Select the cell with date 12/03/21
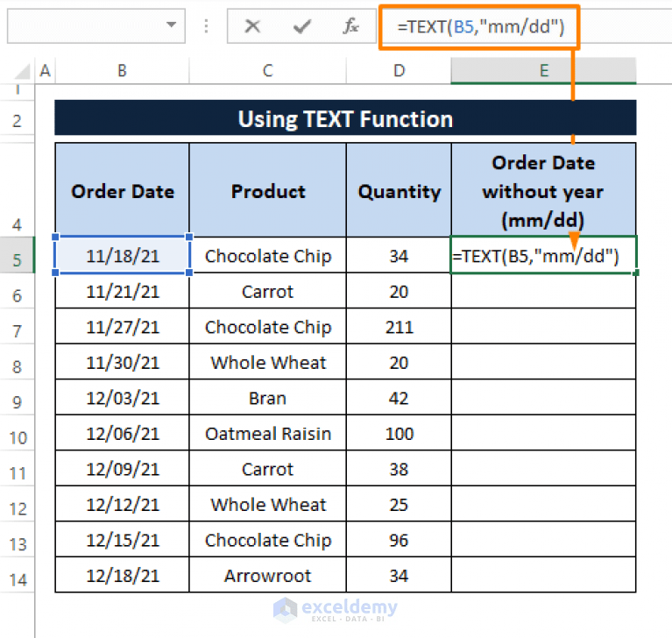This screenshot has height=638, width=672. [x=122, y=398]
